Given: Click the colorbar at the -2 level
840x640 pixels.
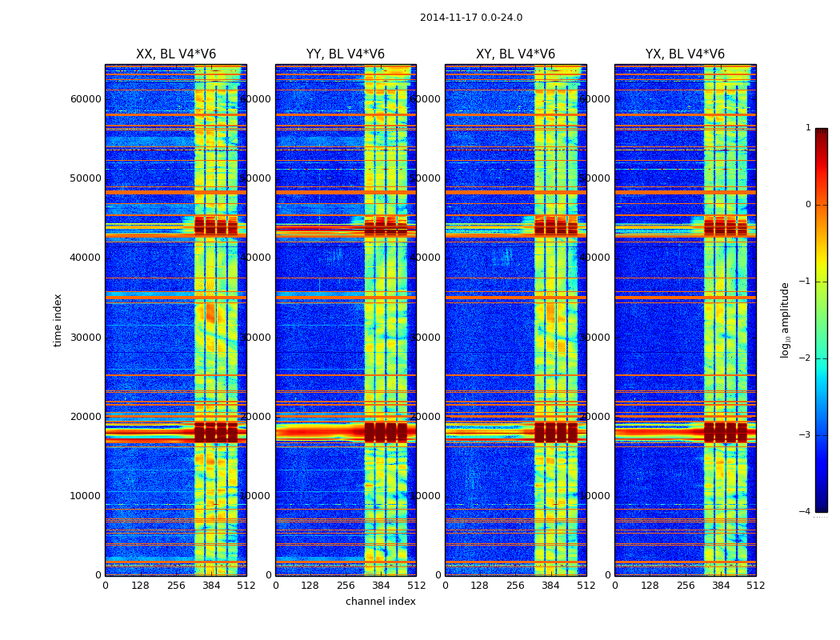Looking at the screenshot, I should click(822, 358).
